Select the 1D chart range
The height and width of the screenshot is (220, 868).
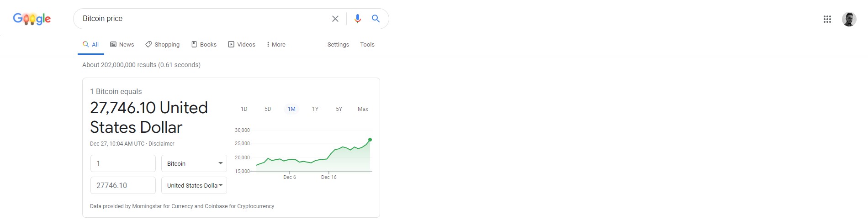pyautogui.click(x=244, y=109)
